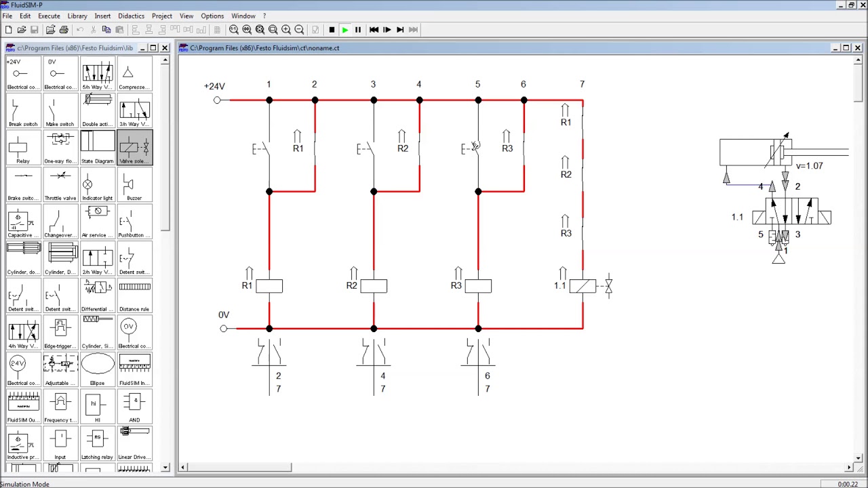Select the Make switch component
868x488 pixels.
(60, 110)
